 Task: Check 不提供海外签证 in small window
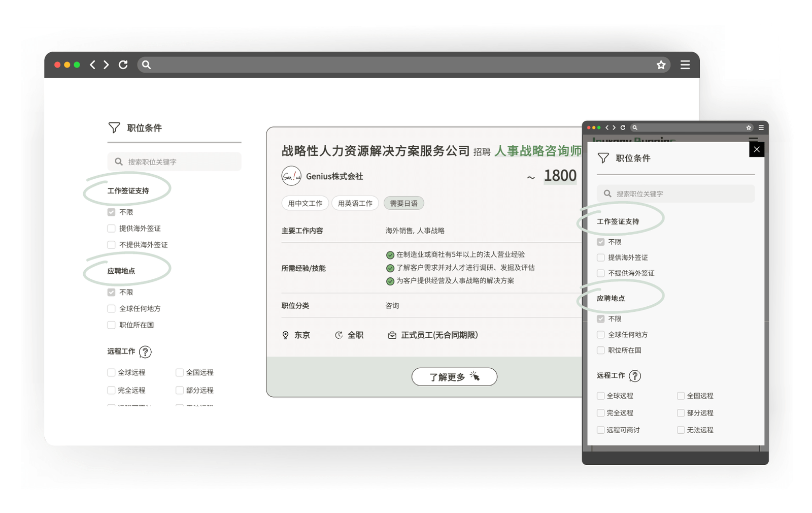pyautogui.click(x=601, y=273)
